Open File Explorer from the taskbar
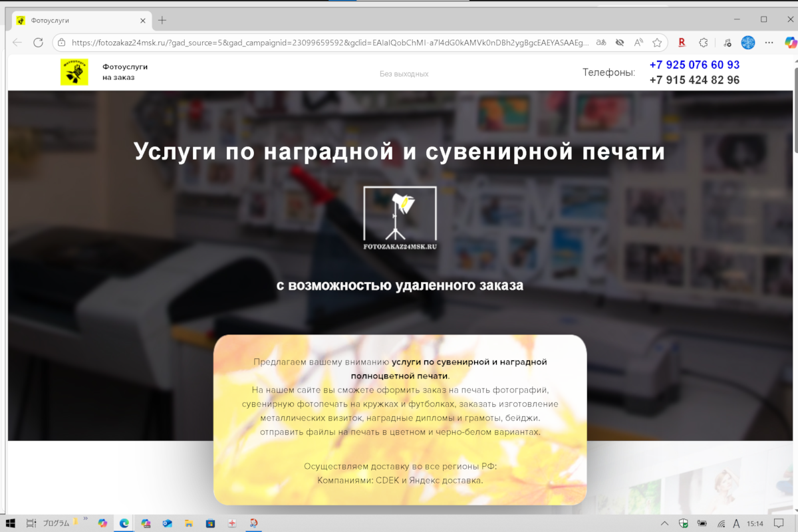This screenshot has height=532, width=798. [188, 523]
